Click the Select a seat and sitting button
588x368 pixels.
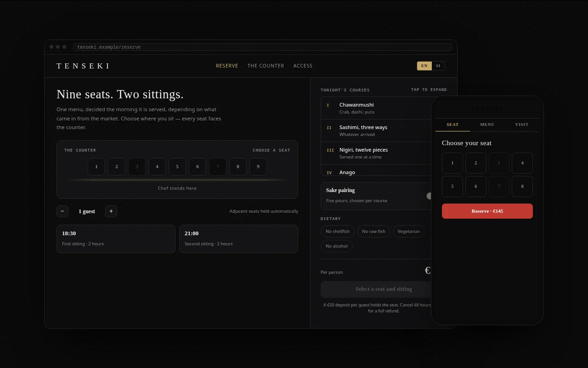point(376,289)
